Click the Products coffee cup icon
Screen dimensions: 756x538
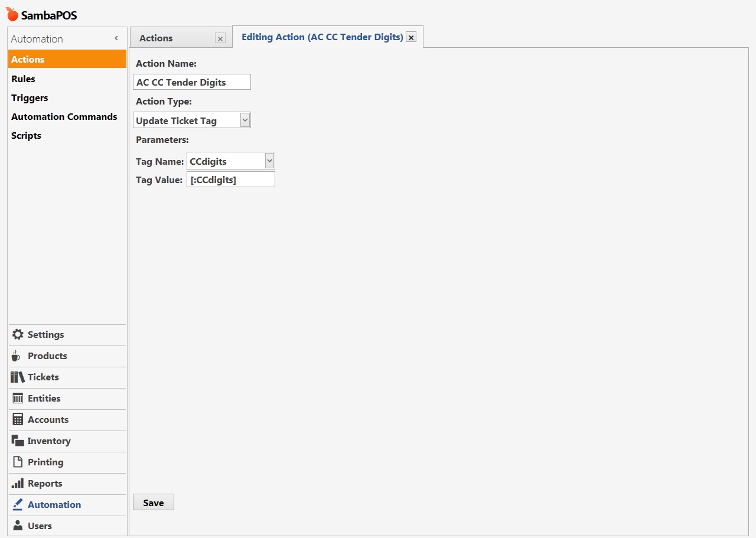tap(16, 356)
